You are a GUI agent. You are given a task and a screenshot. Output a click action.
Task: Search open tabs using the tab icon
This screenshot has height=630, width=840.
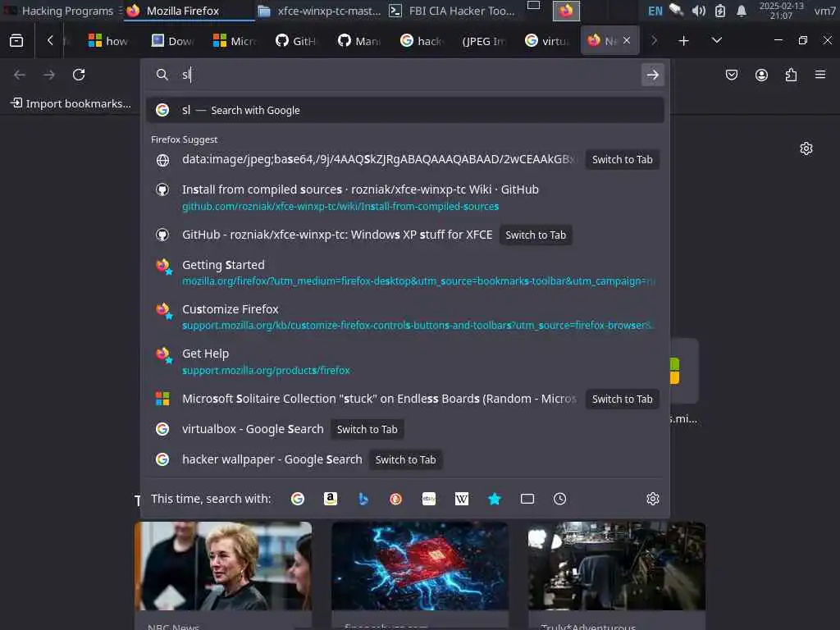[527, 499]
